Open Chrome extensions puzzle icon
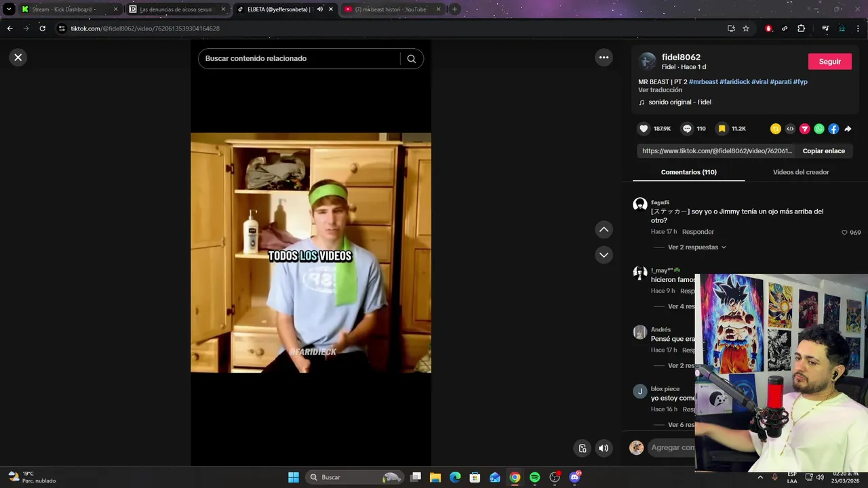Screen dimensions: 868x488 point(801,28)
